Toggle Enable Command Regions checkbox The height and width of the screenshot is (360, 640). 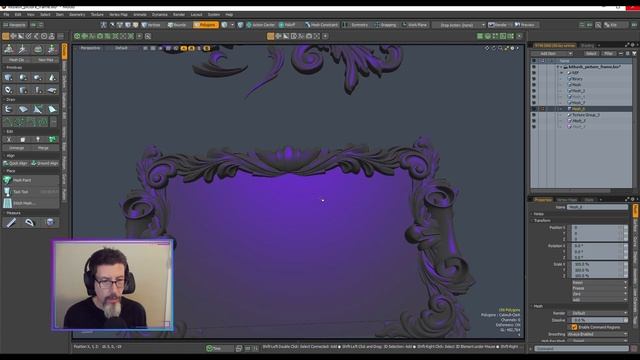[x=574, y=327]
